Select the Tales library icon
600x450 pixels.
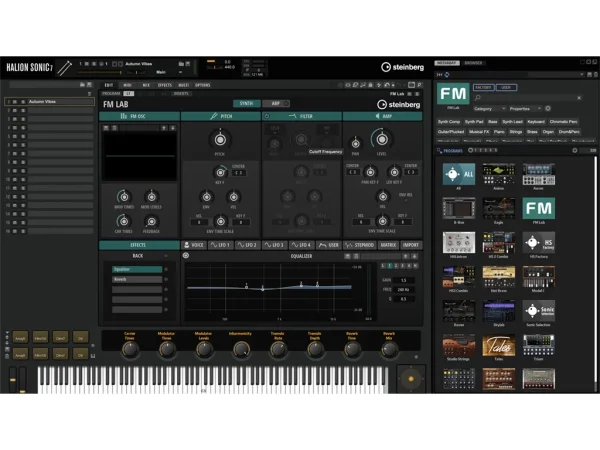(498, 344)
